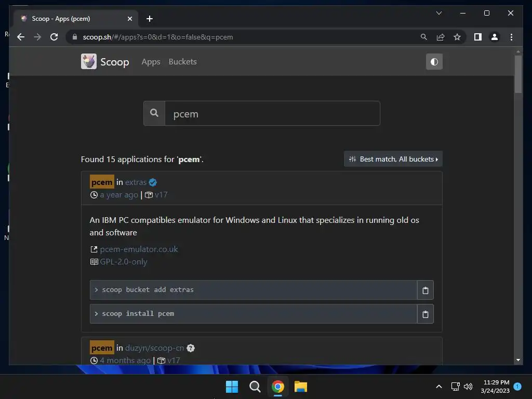
Task: Select the 'scoop install pcem' command text
Action: tap(138, 314)
